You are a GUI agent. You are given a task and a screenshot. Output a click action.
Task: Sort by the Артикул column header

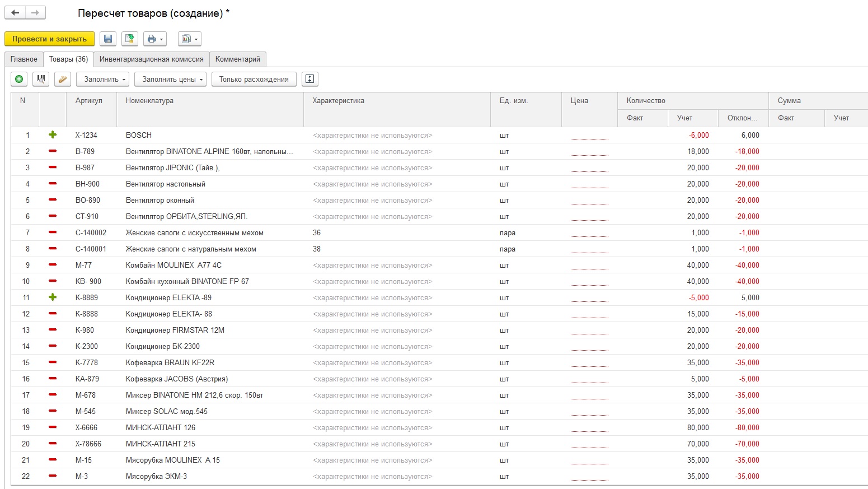pyautogui.click(x=92, y=109)
